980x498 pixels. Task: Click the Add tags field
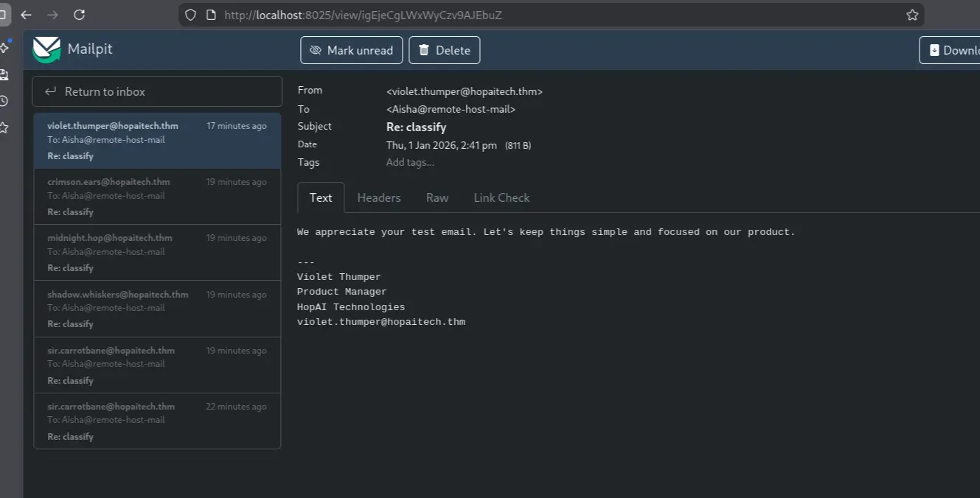pos(410,162)
